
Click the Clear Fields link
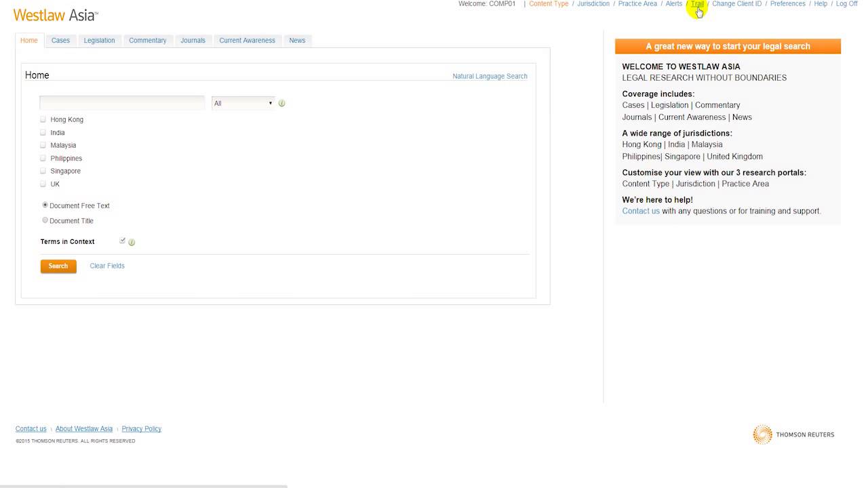(x=107, y=266)
